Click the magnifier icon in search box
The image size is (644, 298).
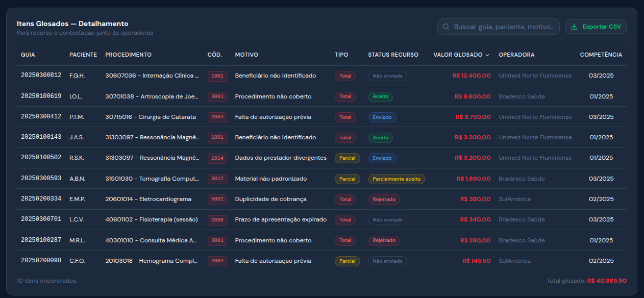[446, 27]
